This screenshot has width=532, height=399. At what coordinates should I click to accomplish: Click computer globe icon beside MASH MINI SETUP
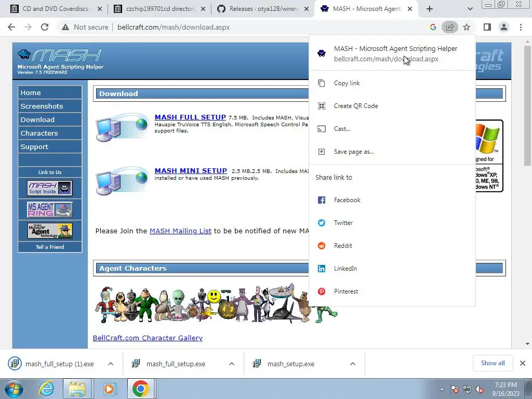(122, 181)
